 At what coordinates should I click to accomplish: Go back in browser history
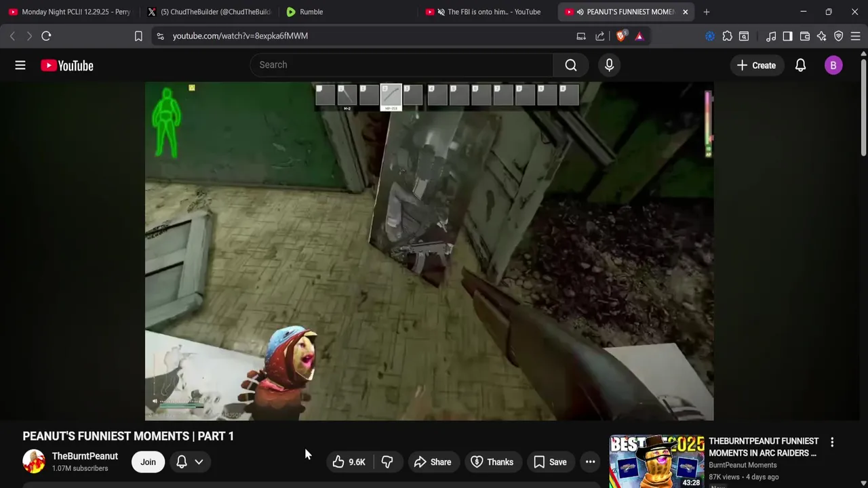point(12,36)
